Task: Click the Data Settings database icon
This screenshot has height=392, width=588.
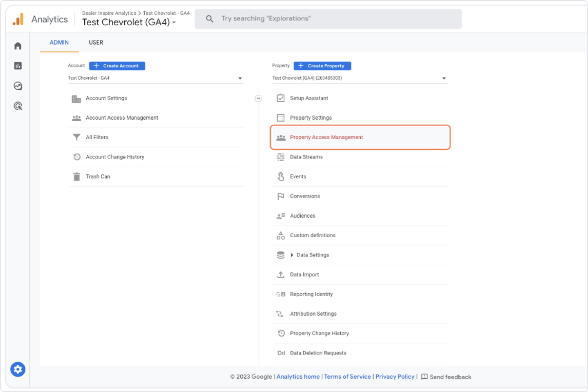Action: pyautogui.click(x=281, y=255)
